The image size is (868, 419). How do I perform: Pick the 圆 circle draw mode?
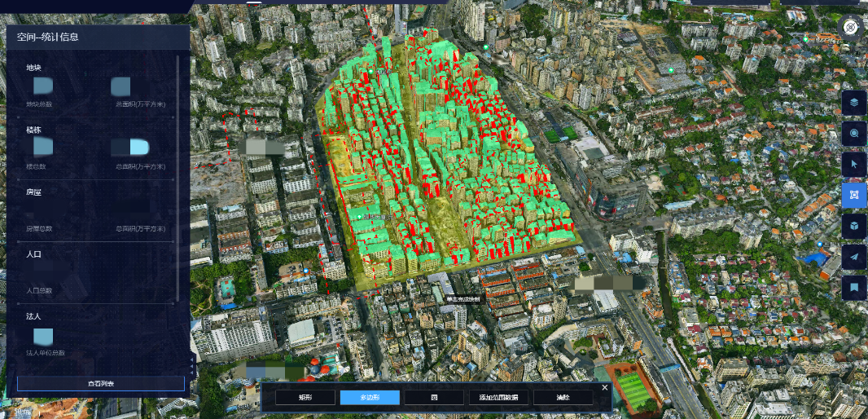coord(434,398)
